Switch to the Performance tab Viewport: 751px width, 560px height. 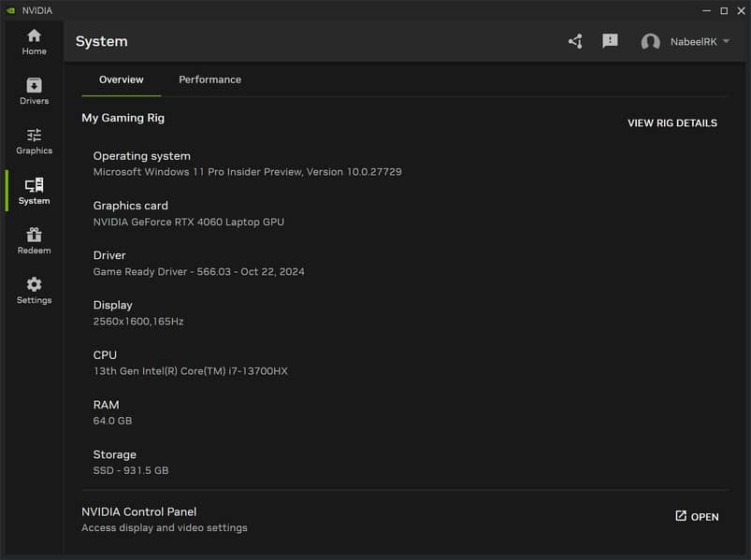[209, 79]
